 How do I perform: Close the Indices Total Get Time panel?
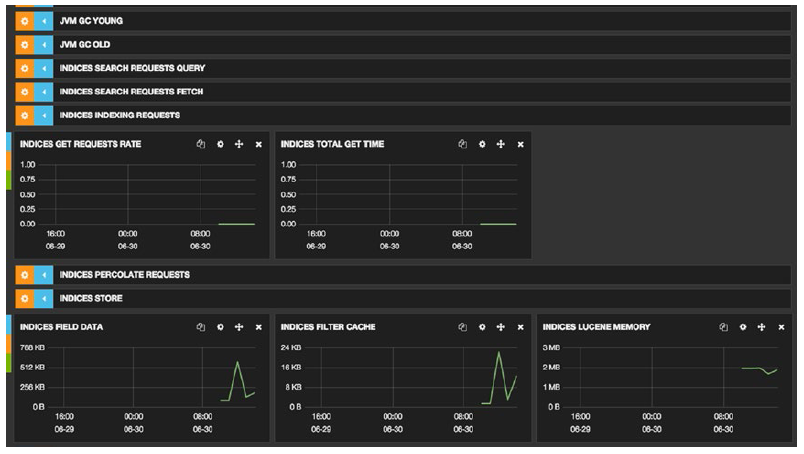click(520, 145)
